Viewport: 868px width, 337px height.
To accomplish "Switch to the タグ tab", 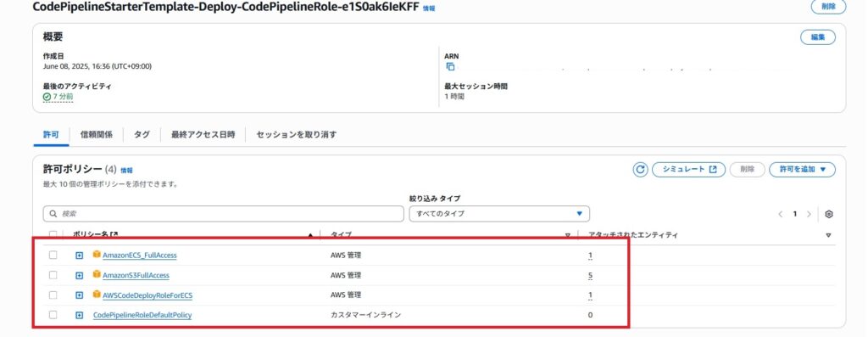I will (x=142, y=135).
